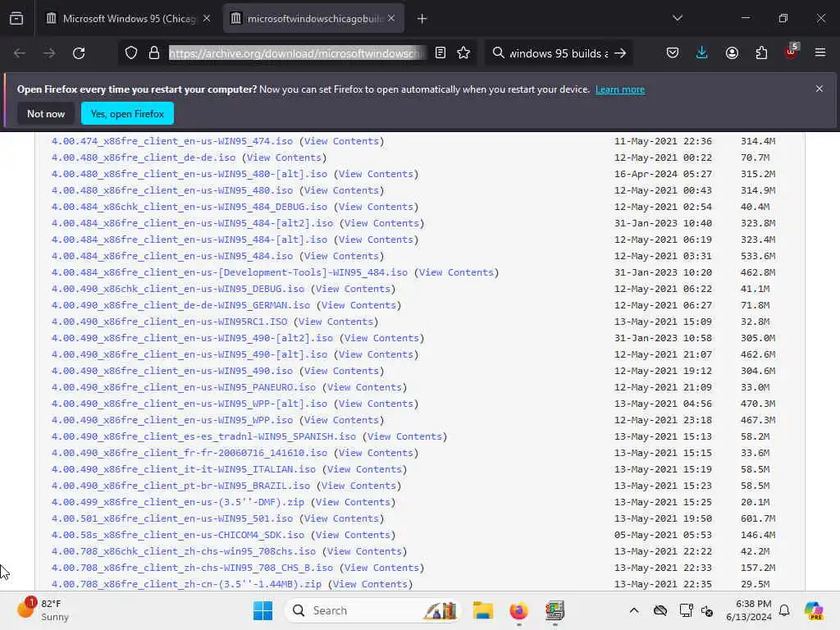Open 4.00.484 Development-Tools iso link
The width and height of the screenshot is (840, 630).
tap(230, 272)
